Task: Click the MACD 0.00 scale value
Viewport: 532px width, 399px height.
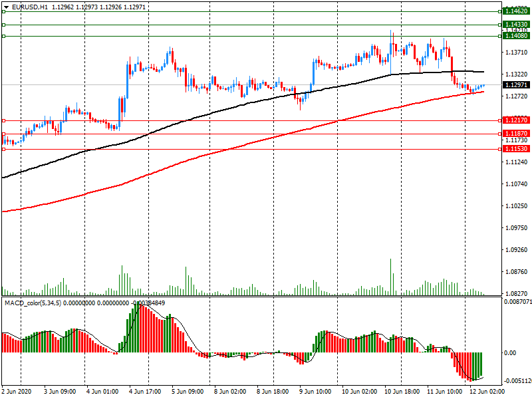Action: pyautogui.click(x=509, y=353)
